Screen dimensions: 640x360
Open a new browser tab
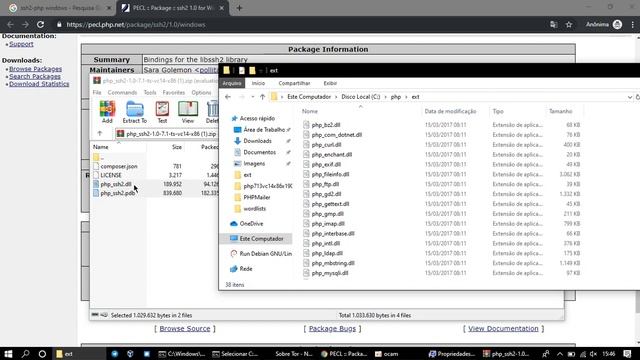click(x=239, y=8)
